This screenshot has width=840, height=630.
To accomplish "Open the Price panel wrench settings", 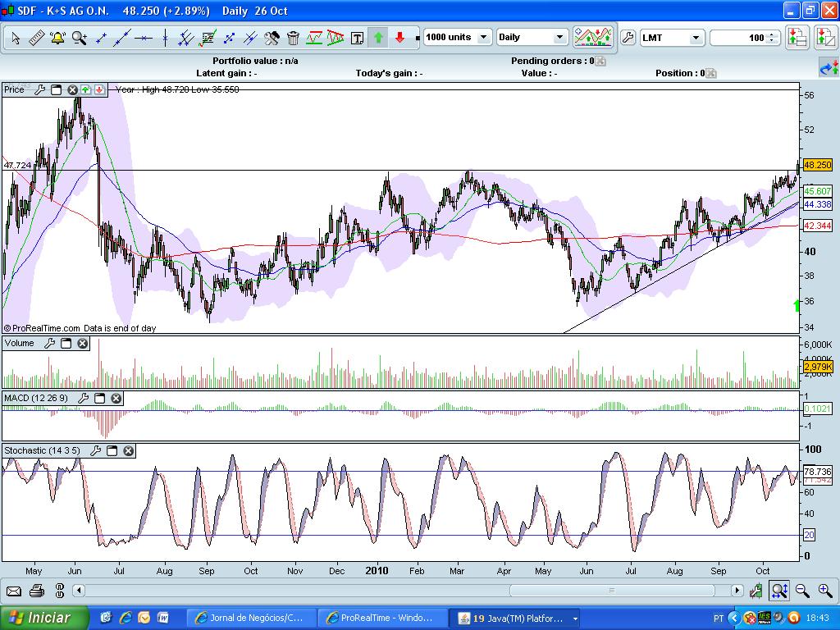I will 40,90.
